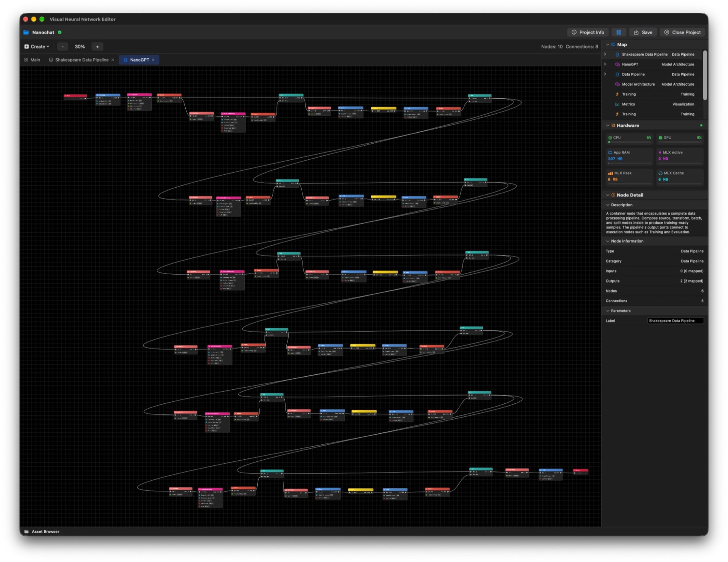Image resolution: width=728 pixels, height=562 pixels.
Task: Click the Map panel map icon
Action: point(614,45)
